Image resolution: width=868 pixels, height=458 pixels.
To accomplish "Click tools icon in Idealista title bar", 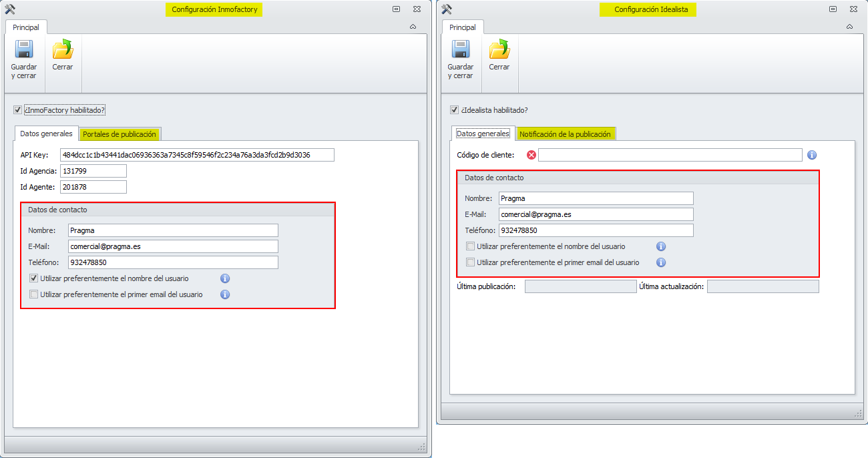I will point(447,9).
